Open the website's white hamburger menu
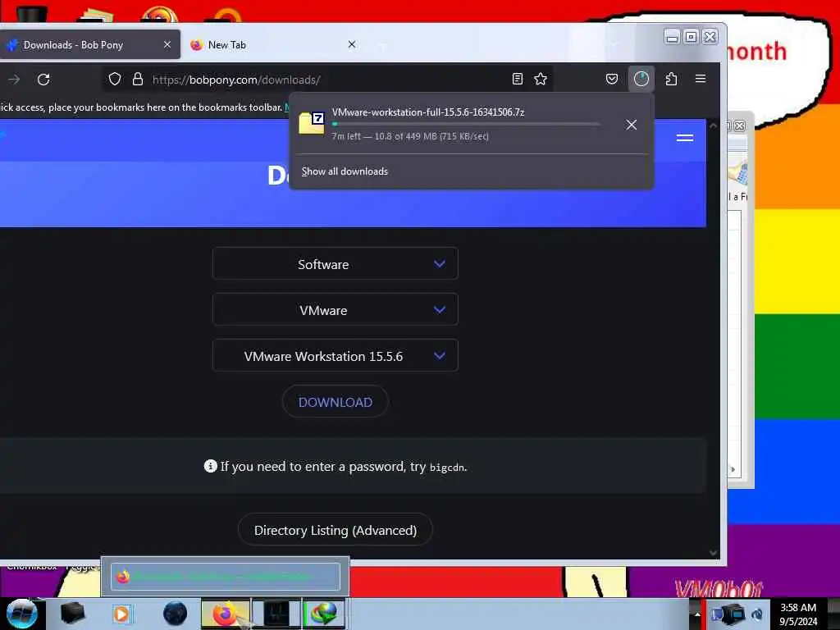Screen dimensions: 840x630 point(685,138)
